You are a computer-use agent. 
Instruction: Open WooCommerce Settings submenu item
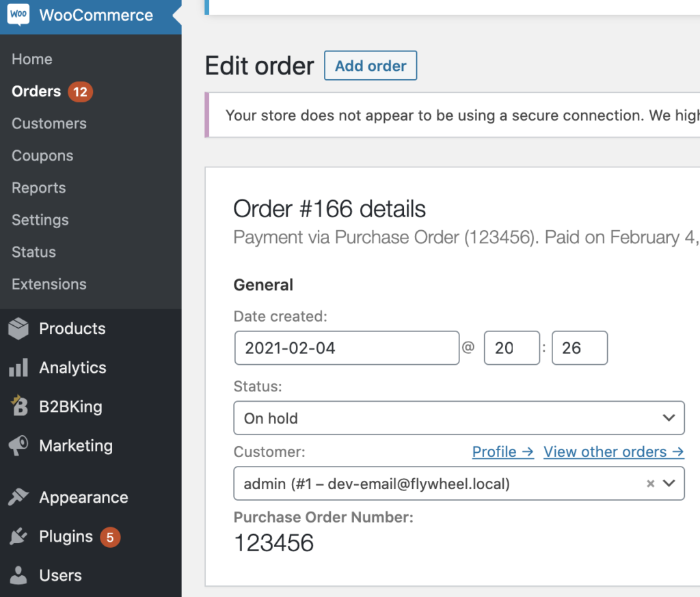point(40,220)
